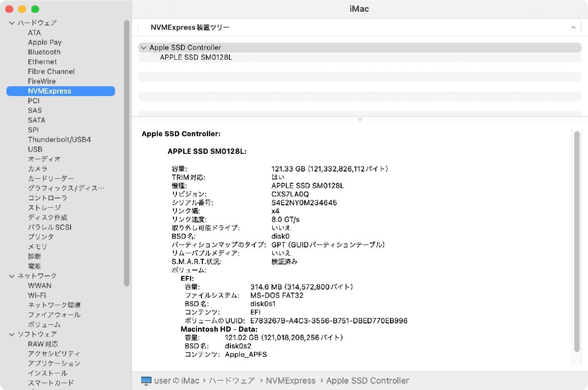This screenshot has height=390, width=588.
Task: Collapse the ハードウェア sidebar section
Action: (12, 23)
